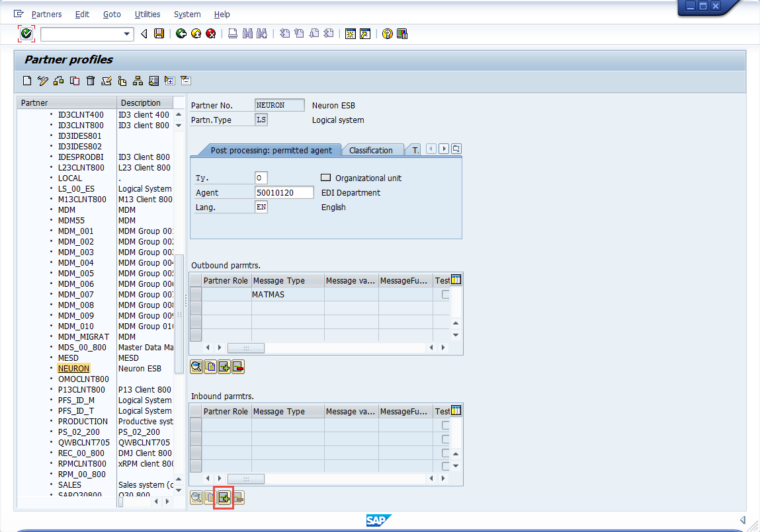This screenshot has width=760, height=532.
Task: Select the LS_00_ES partner entry
Action: pyautogui.click(x=76, y=189)
